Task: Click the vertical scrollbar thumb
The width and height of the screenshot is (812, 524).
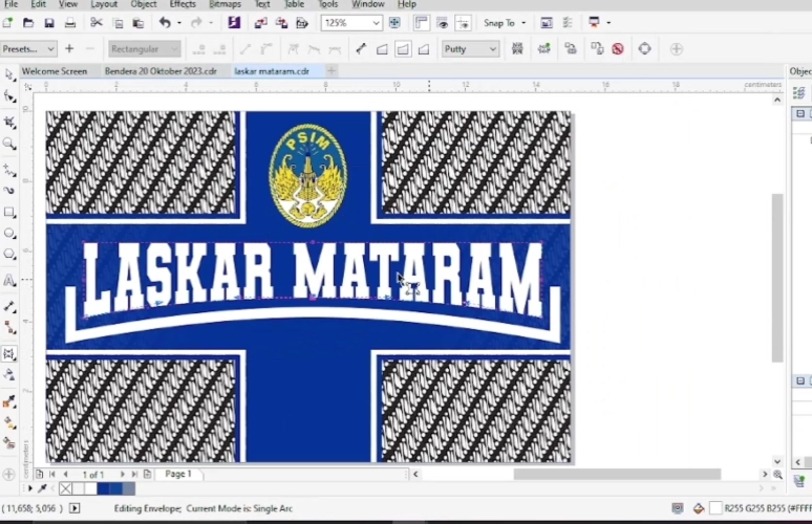Action: (x=778, y=278)
